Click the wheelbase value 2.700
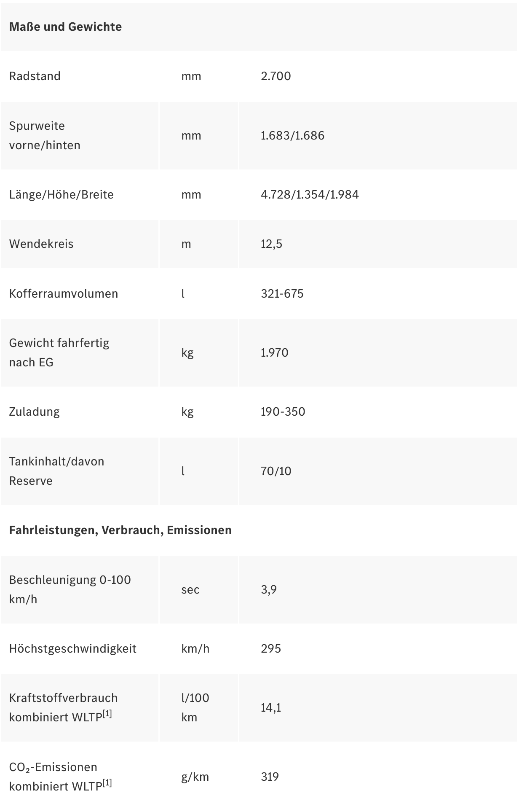Viewport: 519px width, 812px height. coord(276,76)
